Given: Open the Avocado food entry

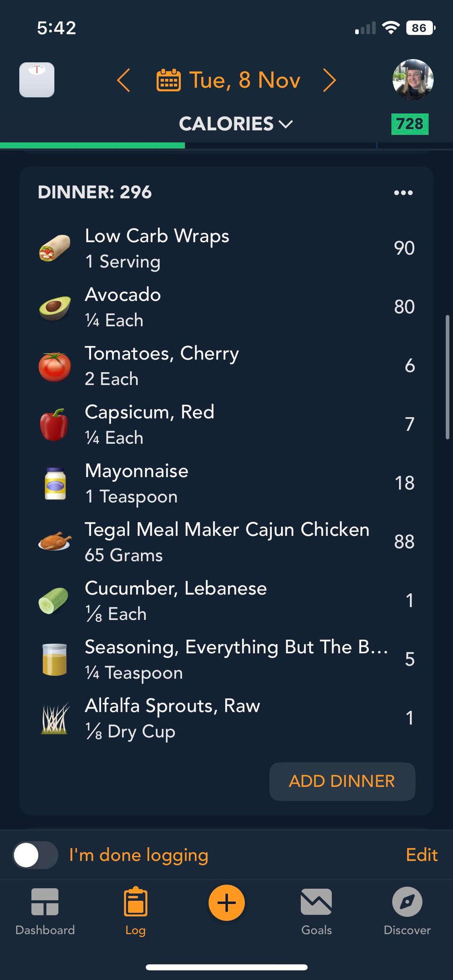Looking at the screenshot, I should (226, 307).
